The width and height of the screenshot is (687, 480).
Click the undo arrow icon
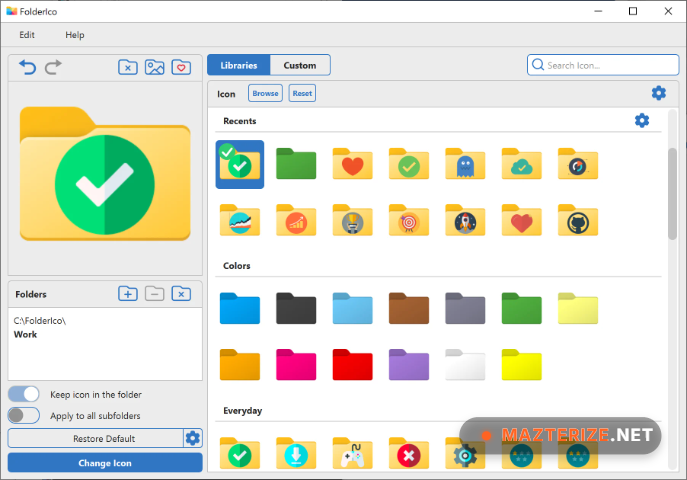(27, 67)
